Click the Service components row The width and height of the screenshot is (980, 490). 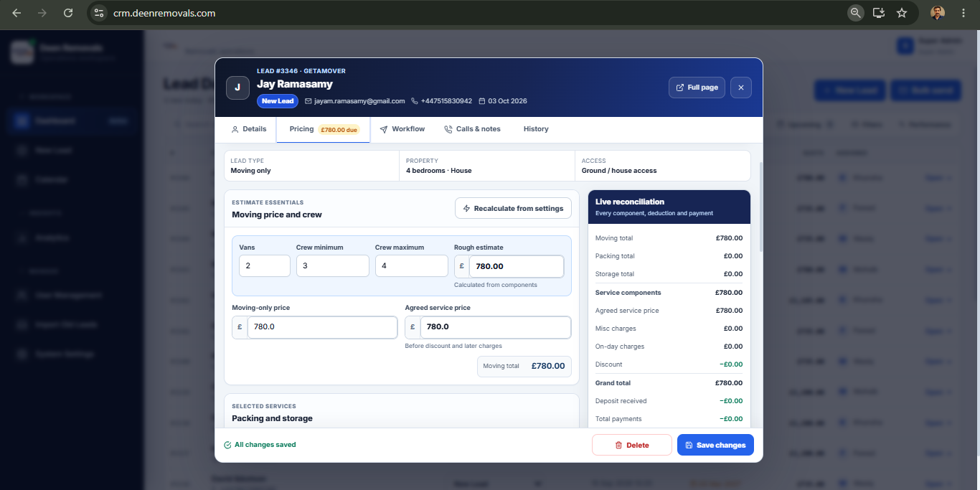[669, 293]
